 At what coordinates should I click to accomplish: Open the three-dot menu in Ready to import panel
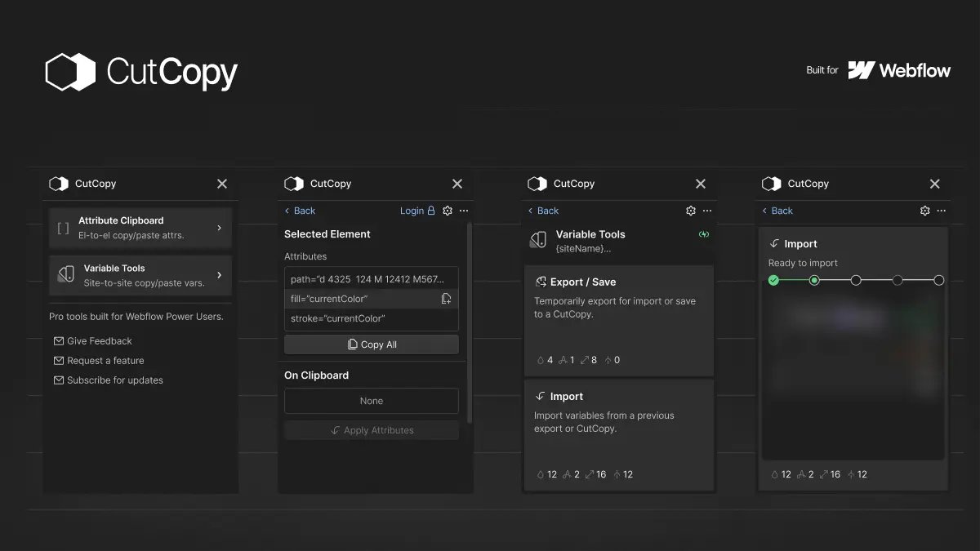point(942,211)
